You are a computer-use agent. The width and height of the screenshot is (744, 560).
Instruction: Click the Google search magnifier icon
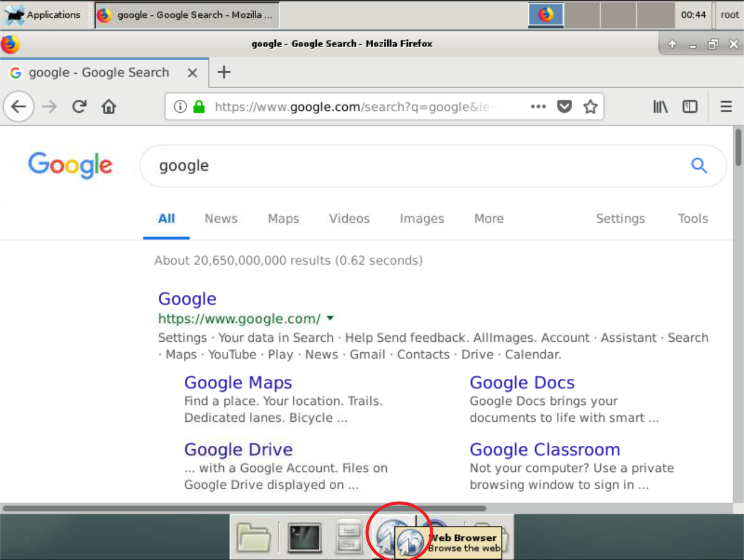tap(699, 166)
